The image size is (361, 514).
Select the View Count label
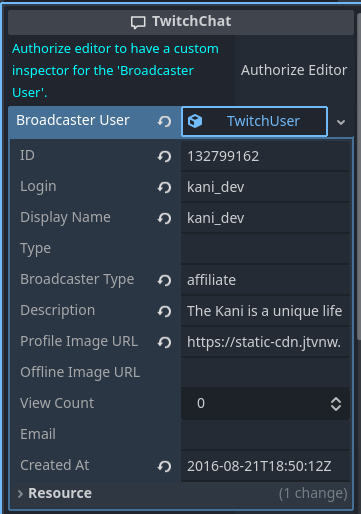pos(57,403)
